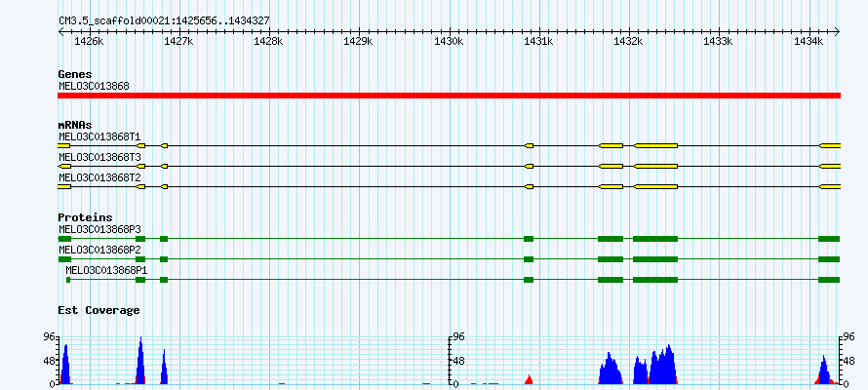Click the 1427k ruler tick label
The width and height of the screenshot is (868, 390).
pos(179,42)
